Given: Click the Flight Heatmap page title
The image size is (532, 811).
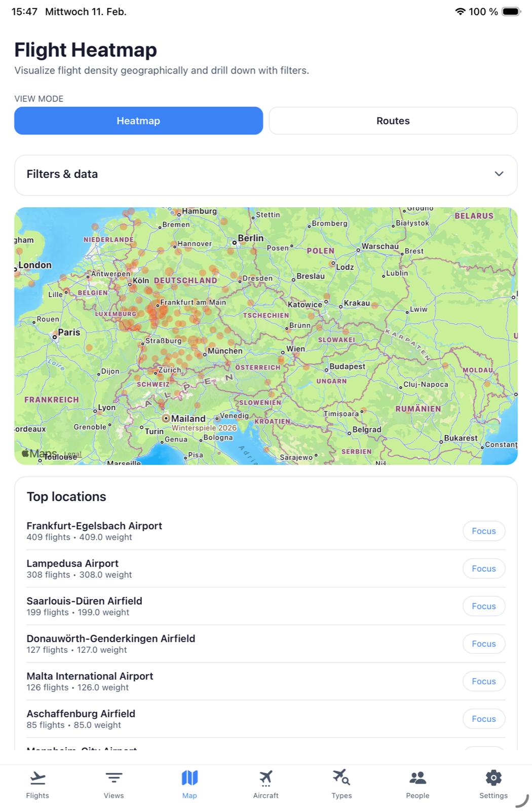Looking at the screenshot, I should (x=86, y=50).
